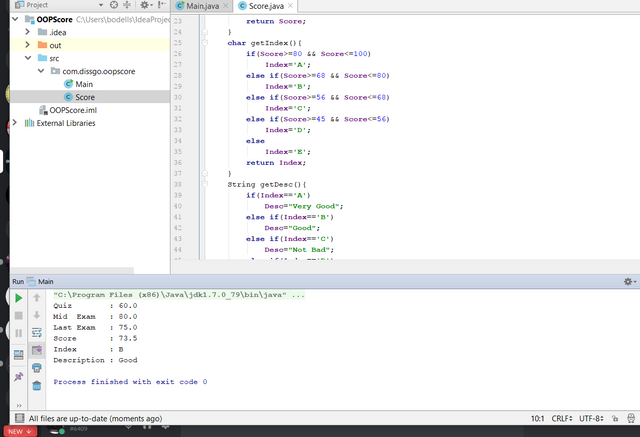Clear console with the trash can icon
This screenshot has width=640, height=437.
(x=37, y=385)
